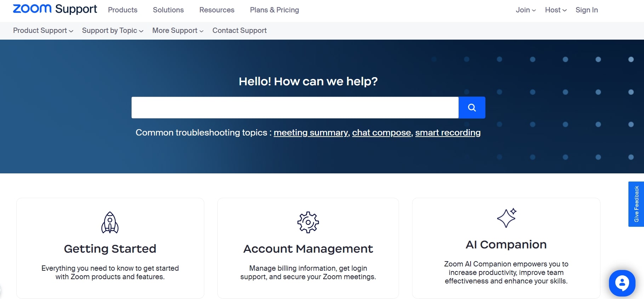Click the 'Hello! How can we help?' heading
644x299 pixels.
point(308,81)
